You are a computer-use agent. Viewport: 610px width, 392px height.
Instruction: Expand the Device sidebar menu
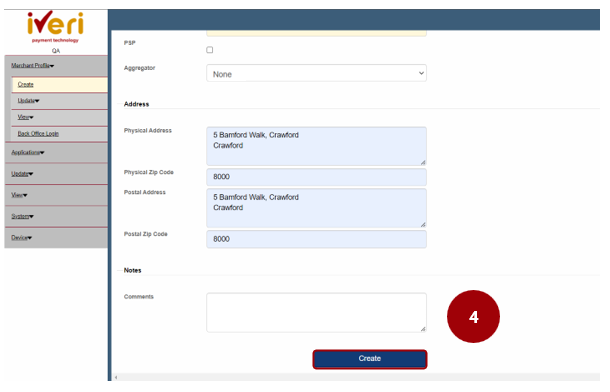pos(21,238)
